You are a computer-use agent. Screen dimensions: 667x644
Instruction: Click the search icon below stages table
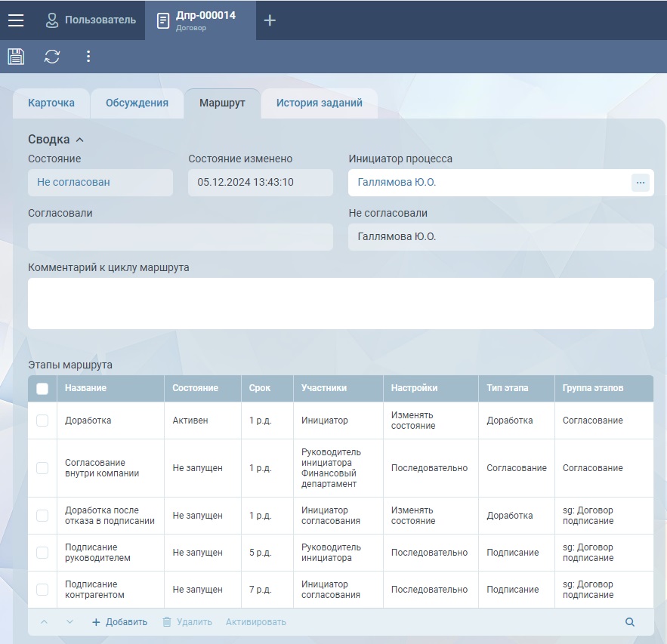[x=630, y=622]
